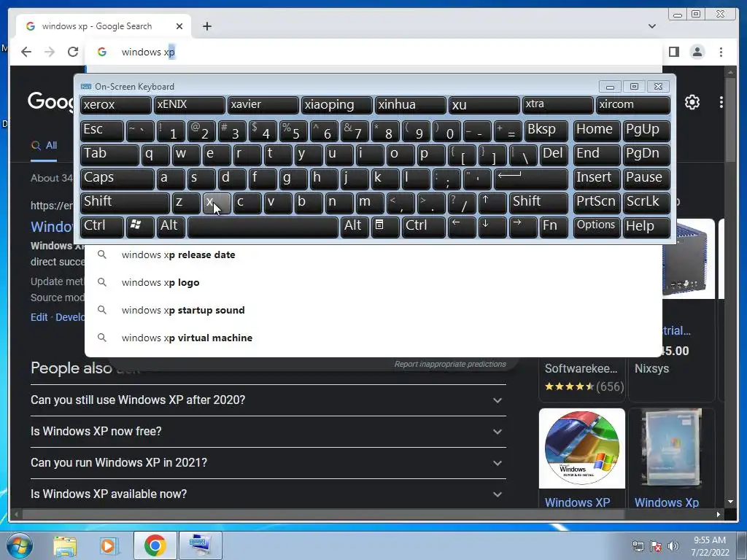Screen dimensions: 747x560
Task: Click 'Report inappropriate predictions' link
Action: click(x=449, y=365)
